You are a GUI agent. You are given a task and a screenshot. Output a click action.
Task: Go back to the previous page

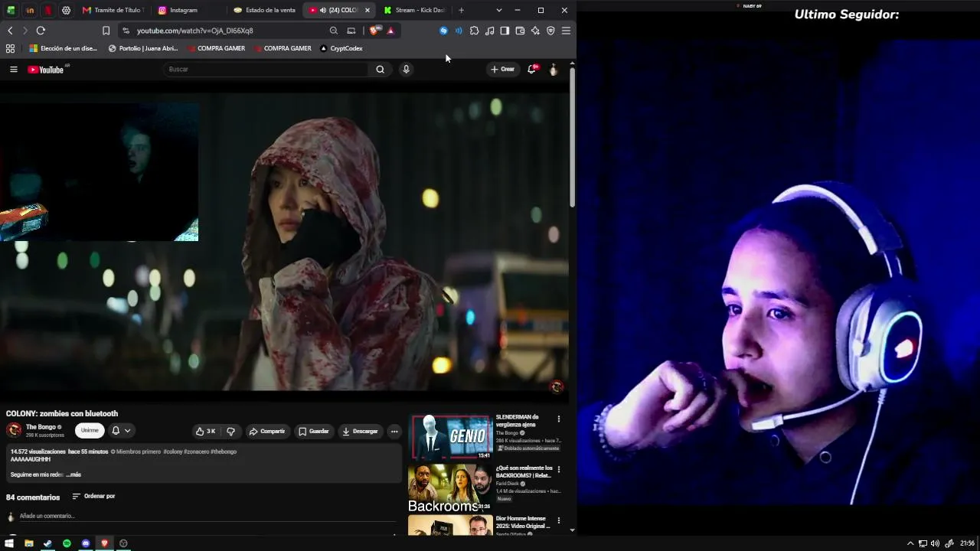pos(10,31)
